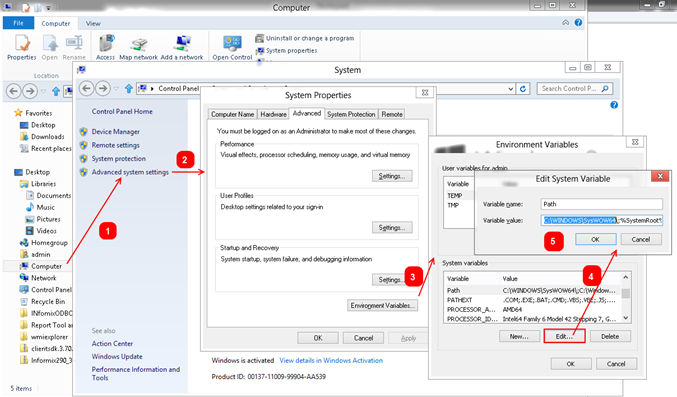The height and width of the screenshot is (397, 677).
Task: Click the Environment Variables button
Action: click(382, 305)
